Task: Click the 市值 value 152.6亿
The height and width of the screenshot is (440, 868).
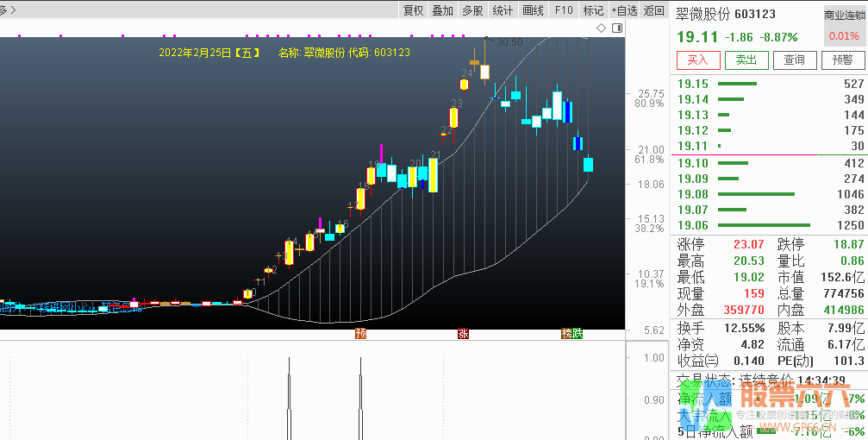Action: click(844, 277)
